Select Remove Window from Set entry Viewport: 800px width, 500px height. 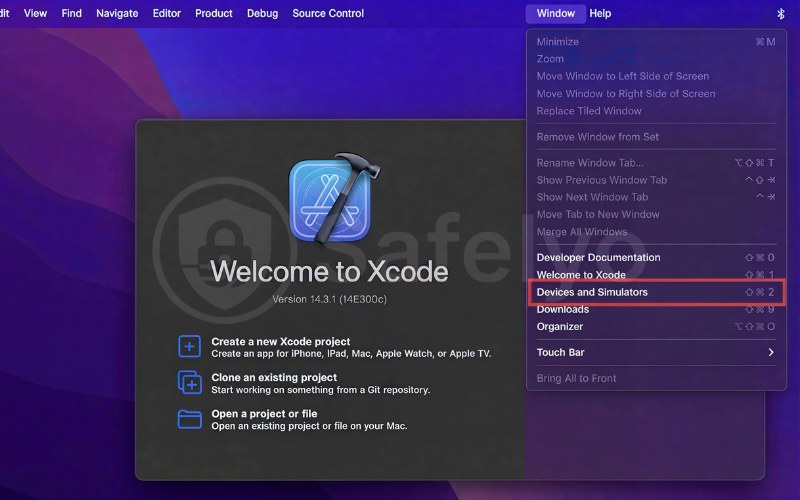point(656,137)
